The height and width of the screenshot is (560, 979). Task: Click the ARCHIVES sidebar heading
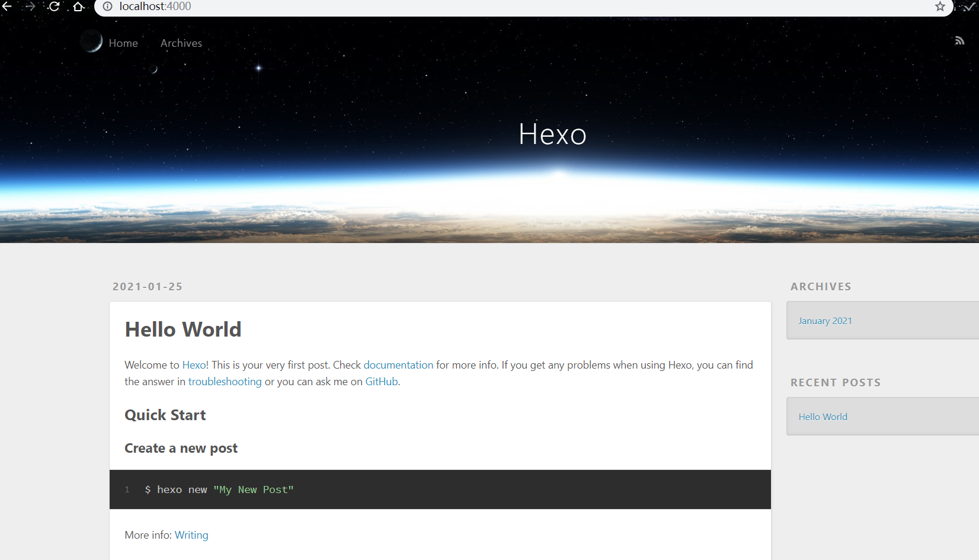coord(821,287)
